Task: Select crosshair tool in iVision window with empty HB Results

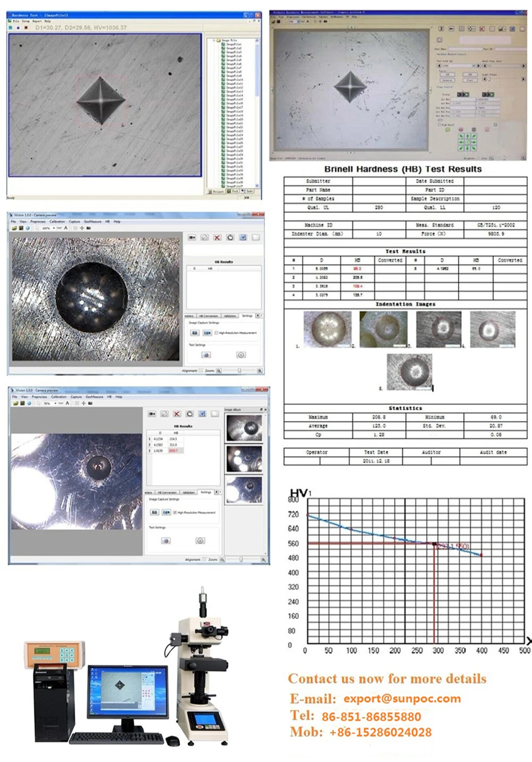Action: [x=82, y=228]
